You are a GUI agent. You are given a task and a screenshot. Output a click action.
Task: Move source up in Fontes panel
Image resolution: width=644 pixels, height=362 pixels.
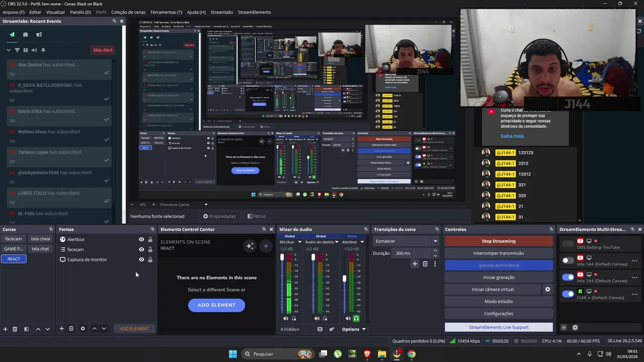click(94, 329)
